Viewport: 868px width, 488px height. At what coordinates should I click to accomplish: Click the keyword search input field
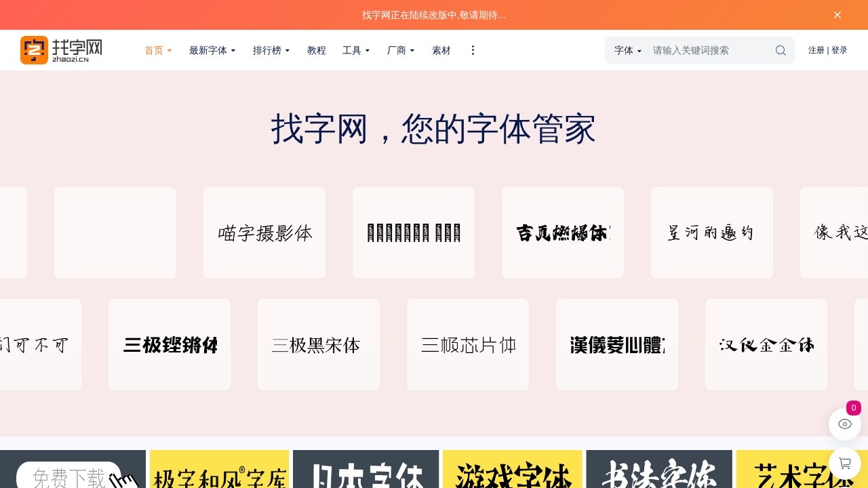click(705, 50)
